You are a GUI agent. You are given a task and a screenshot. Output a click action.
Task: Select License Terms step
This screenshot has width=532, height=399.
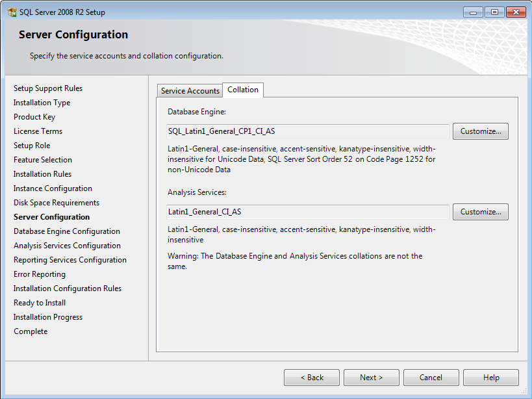click(x=38, y=131)
